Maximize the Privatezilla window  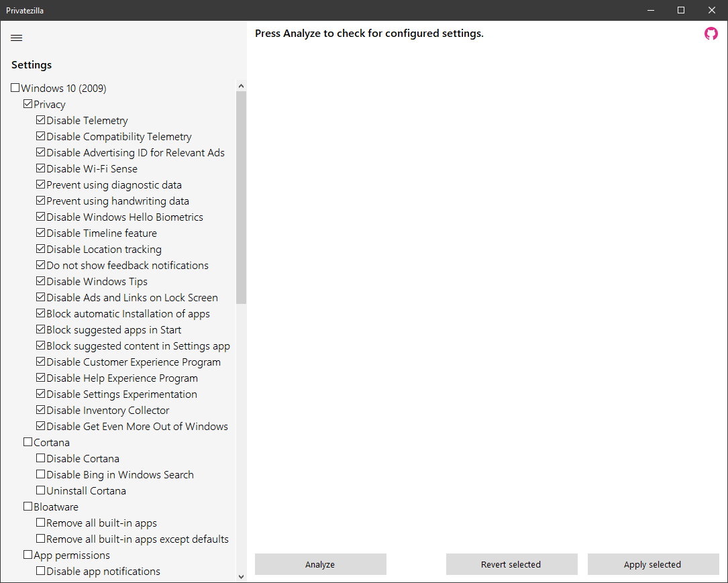pyautogui.click(x=681, y=10)
